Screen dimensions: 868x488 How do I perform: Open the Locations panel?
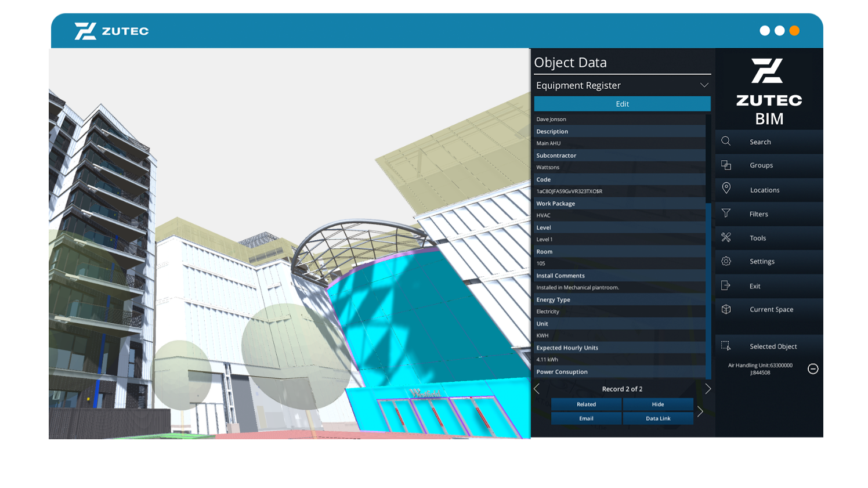(764, 190)
